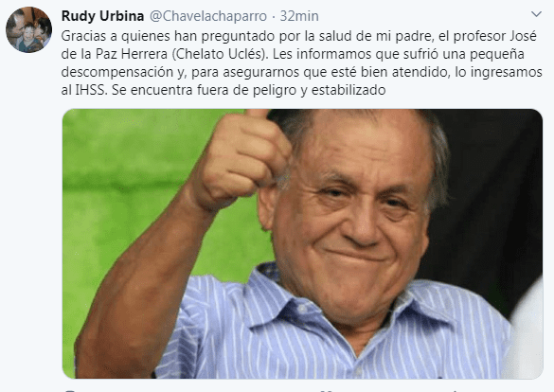
Task: Open the 32min timestamp permalink
Action: (299, 16)
